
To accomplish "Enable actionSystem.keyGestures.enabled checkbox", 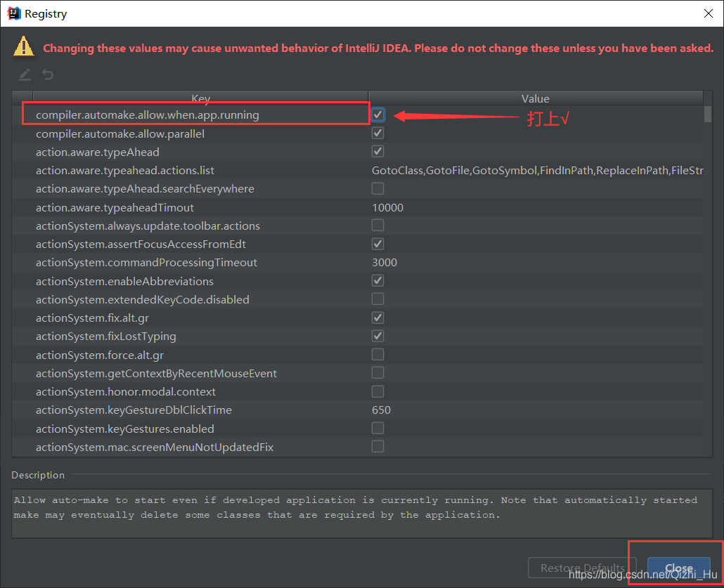I will tap(377, 429).
